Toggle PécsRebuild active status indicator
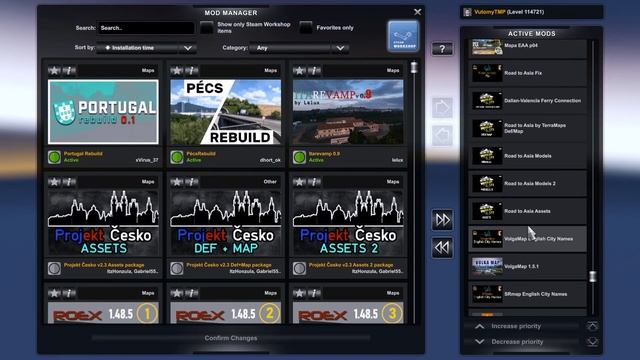 coord(177,157)
